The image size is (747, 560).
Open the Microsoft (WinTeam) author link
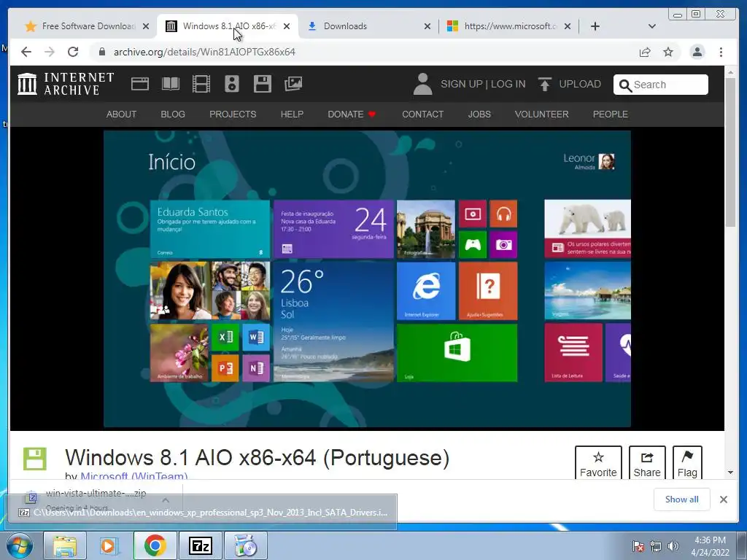click(x=134, y=475)
